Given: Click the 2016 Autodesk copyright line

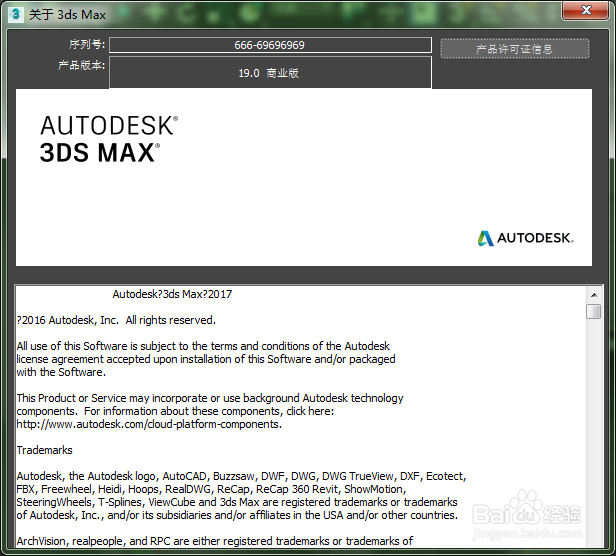Looking at the screenshot, I should point(116,320).
